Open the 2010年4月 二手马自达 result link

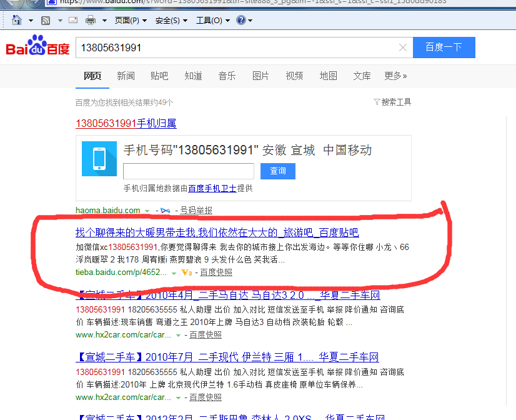(228, 295)
